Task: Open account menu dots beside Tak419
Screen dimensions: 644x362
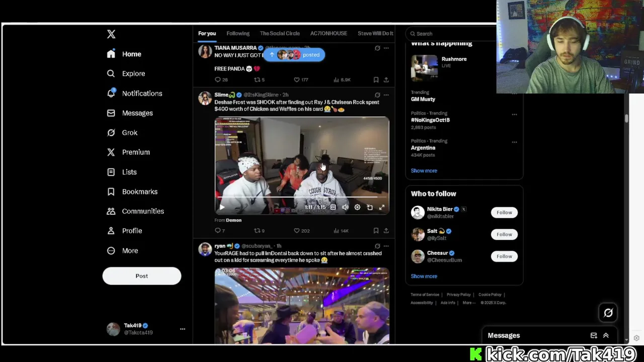Action: [183, 329]
